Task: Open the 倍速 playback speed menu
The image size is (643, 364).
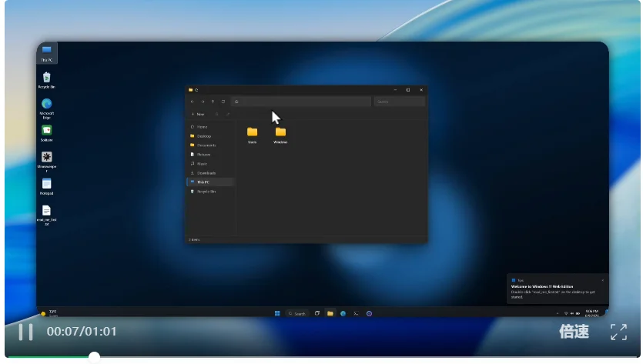Action: 574,332
